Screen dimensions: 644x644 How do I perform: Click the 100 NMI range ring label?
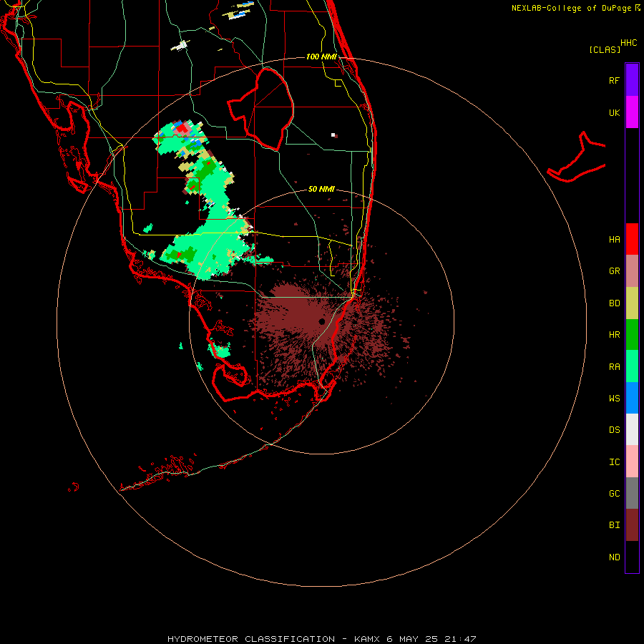point(321,57)
